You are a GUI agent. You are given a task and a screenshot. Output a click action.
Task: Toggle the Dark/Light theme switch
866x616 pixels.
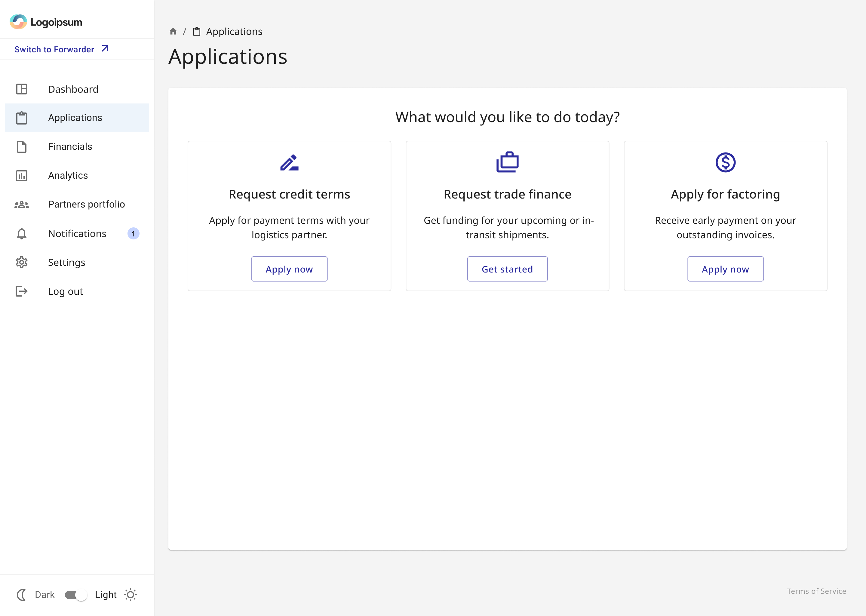point(76,595)
